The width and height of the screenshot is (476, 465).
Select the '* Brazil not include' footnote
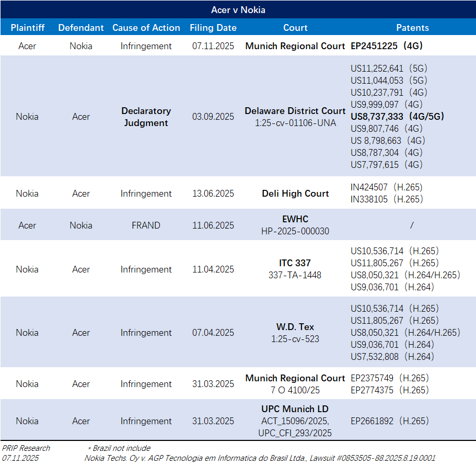point(119,448)
